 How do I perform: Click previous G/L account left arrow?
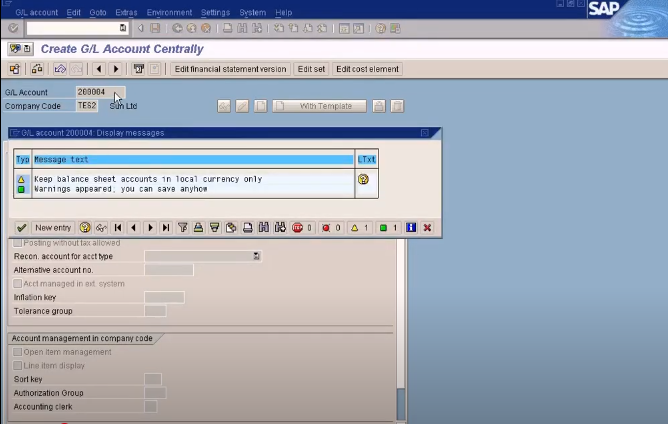99,69
